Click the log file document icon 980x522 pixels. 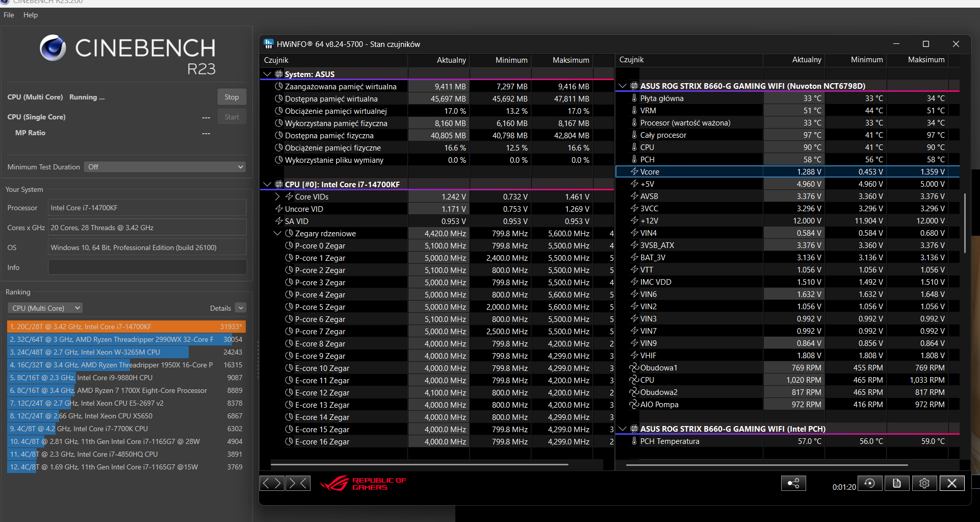tap(897, 483)
